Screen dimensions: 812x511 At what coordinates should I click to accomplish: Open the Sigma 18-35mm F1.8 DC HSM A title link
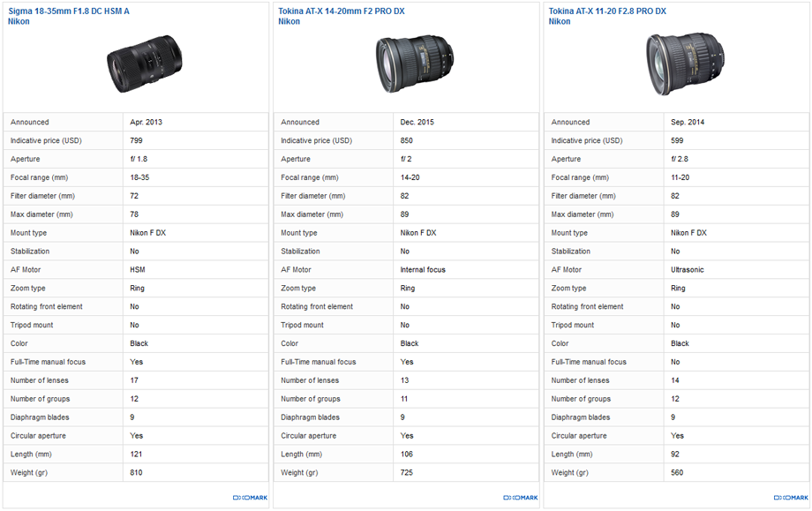pyautogui.click(x=69, y=11)
